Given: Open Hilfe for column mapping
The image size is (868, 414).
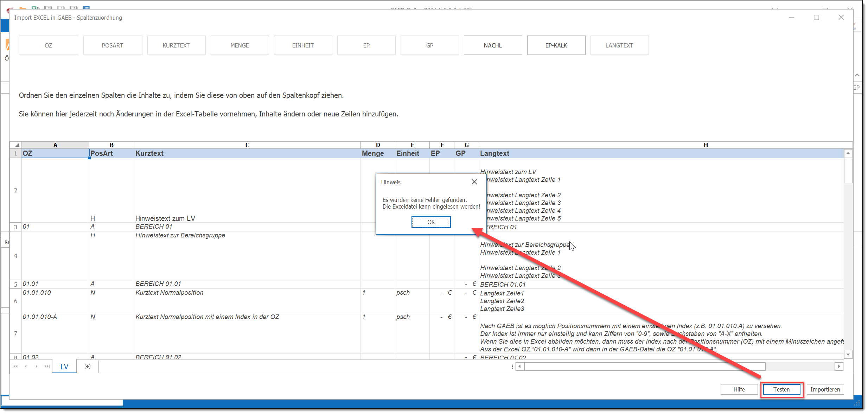Looking at the screenshot, I should 739,389.
